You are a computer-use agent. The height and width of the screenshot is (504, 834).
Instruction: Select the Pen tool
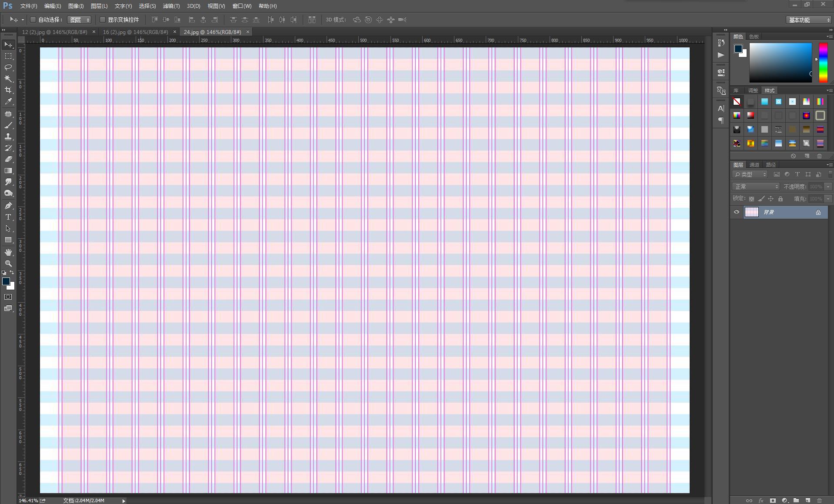click(8, 205)
